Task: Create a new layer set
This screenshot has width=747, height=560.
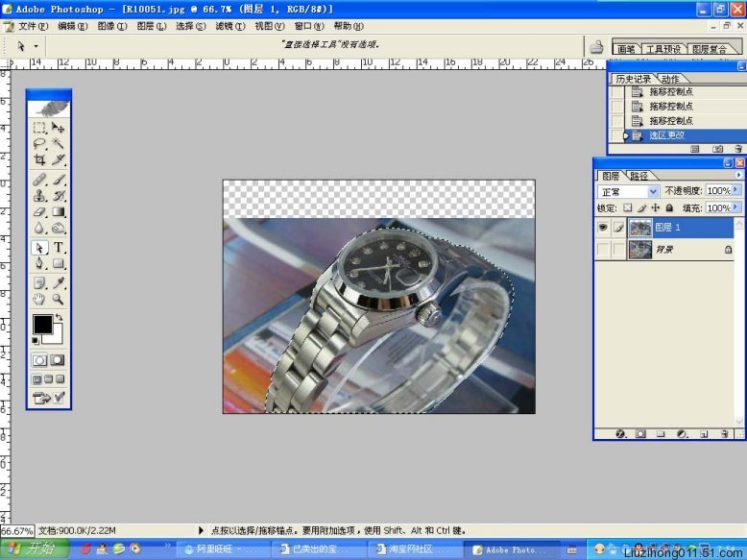Action: coord(661,434)
